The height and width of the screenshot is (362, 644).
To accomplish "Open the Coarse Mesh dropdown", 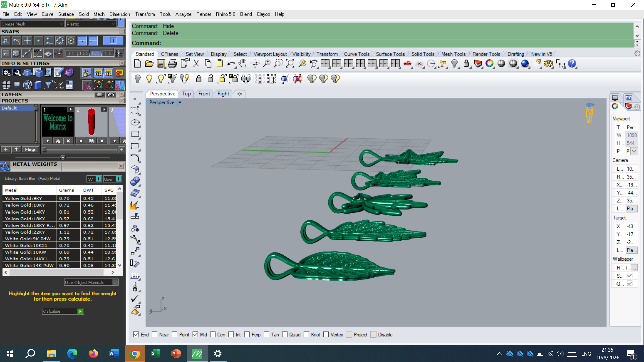I will pyautogui.click(x=32, y=24).
